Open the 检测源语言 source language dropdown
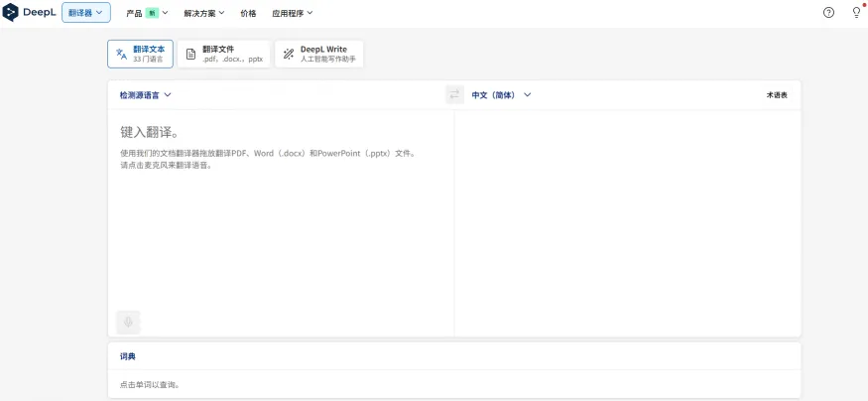The width and height of the screenshot is (868, 401). [146, 94]
